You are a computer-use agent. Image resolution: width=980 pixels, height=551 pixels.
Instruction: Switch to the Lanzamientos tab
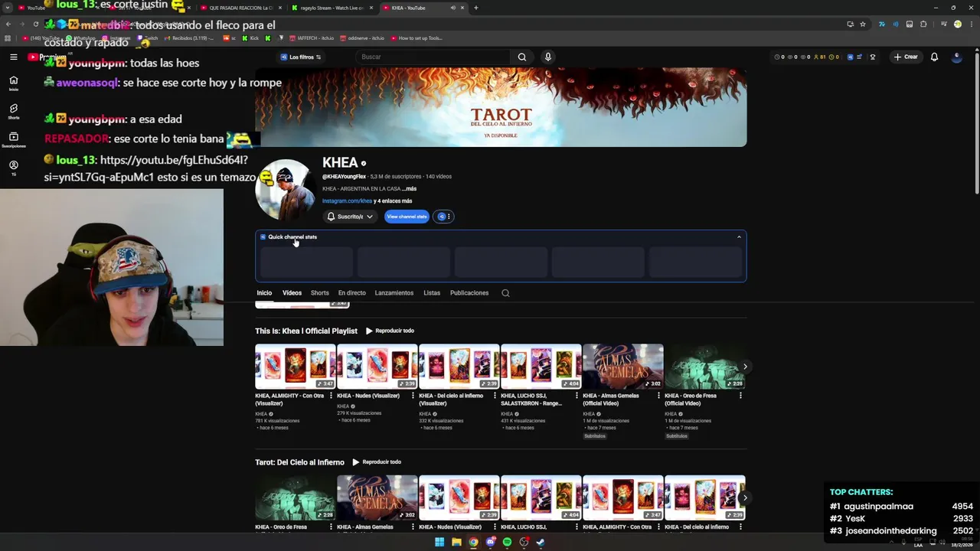tap(394, 293)
